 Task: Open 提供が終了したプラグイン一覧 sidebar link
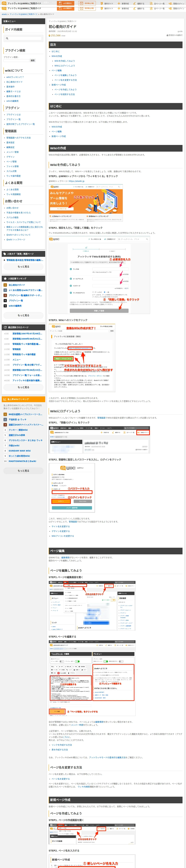[21, 124]
